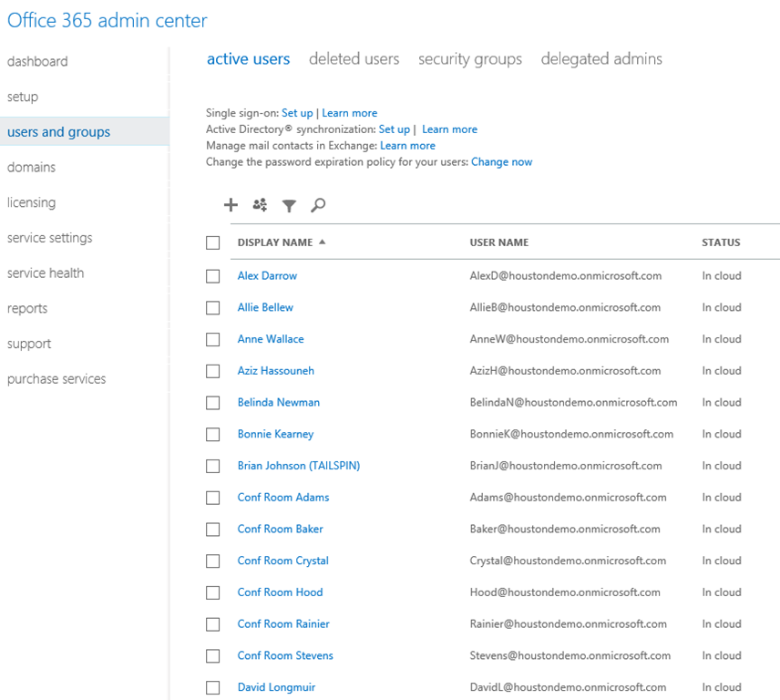Click Learn more for Exchange mail contacts
780x700 pixels.
pos(407,146)
